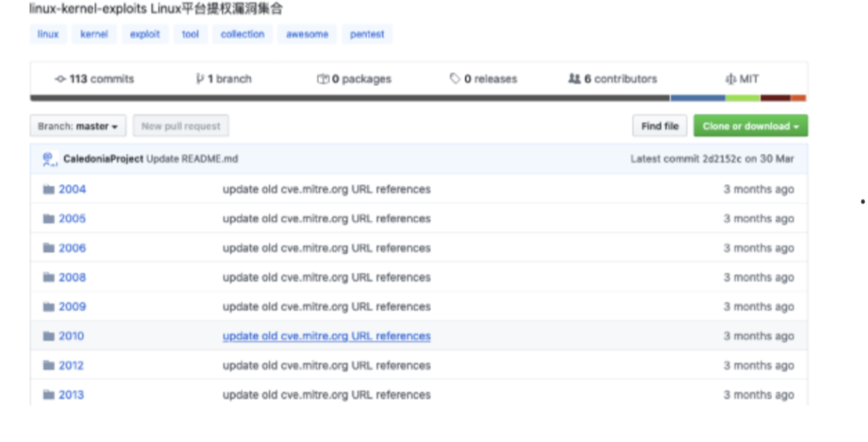This screenshot has height=442, width=868.
Task: Open Update README.md commit message
Action: point(192,159)
